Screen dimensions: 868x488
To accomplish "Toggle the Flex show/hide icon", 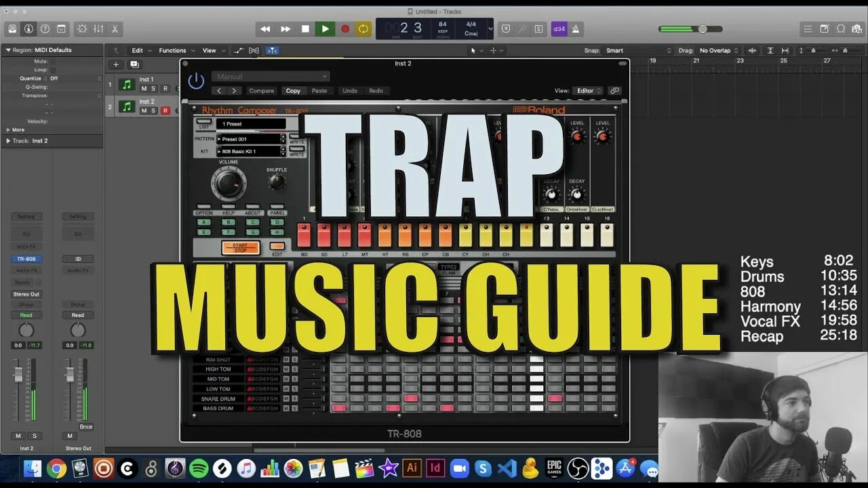I will point(254,50).
